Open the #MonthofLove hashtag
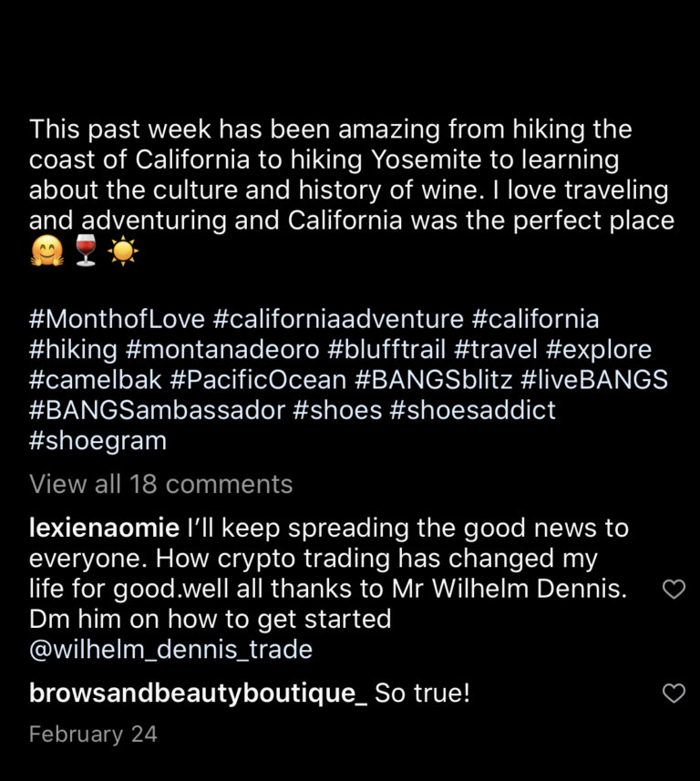The width and height of the screenshot is (700, 781). coord(117,319)
